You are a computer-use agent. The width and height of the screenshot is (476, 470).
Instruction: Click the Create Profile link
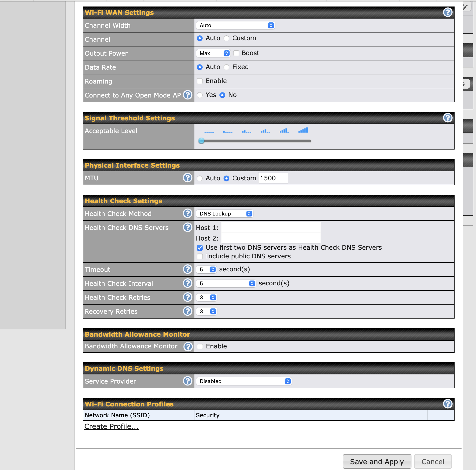[111, 426]
